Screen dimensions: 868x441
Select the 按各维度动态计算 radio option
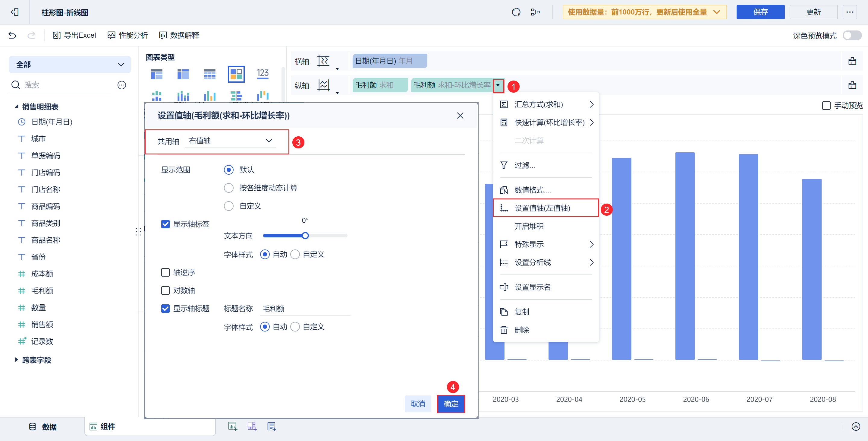[x=229, y=188]
